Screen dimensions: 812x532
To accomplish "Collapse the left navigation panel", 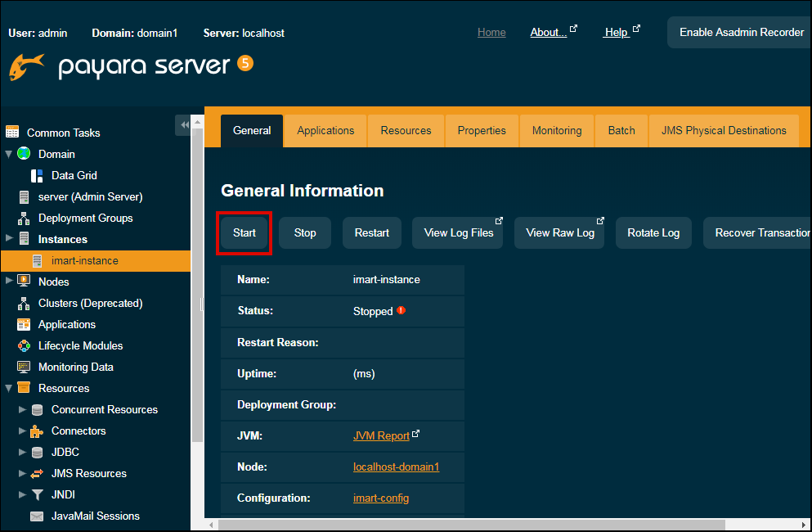I will point(184,124).
